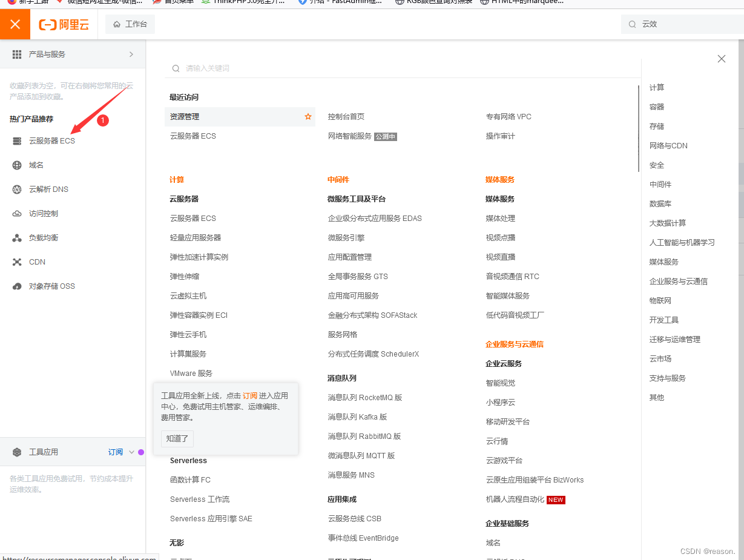Open 智能视觉 product
This screenshot has height=560, width=744.
(x=501, y=383)
